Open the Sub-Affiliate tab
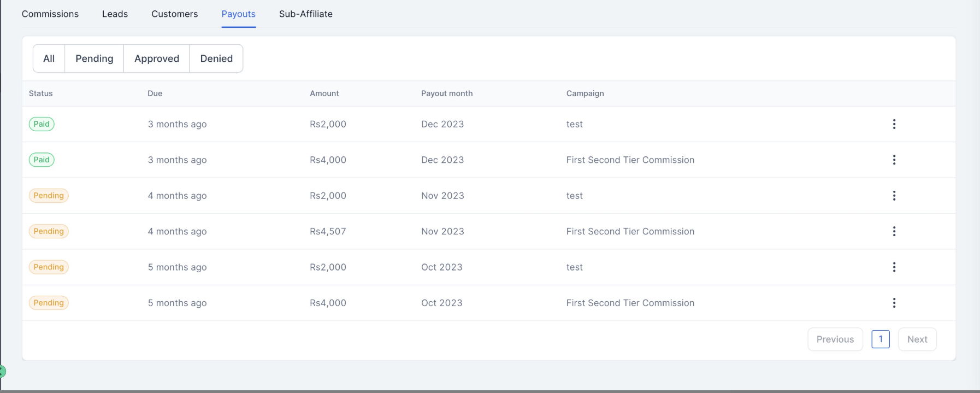 [306, 14]
